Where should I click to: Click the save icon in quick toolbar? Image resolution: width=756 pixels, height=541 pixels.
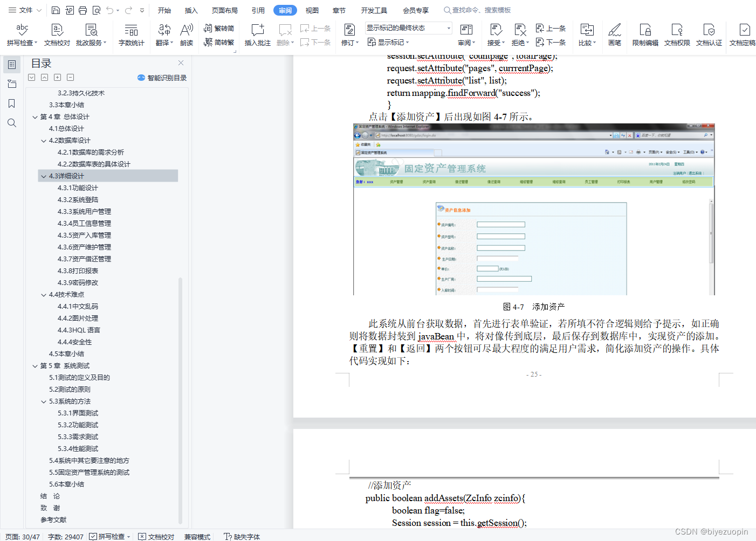[x=56, y=10]
